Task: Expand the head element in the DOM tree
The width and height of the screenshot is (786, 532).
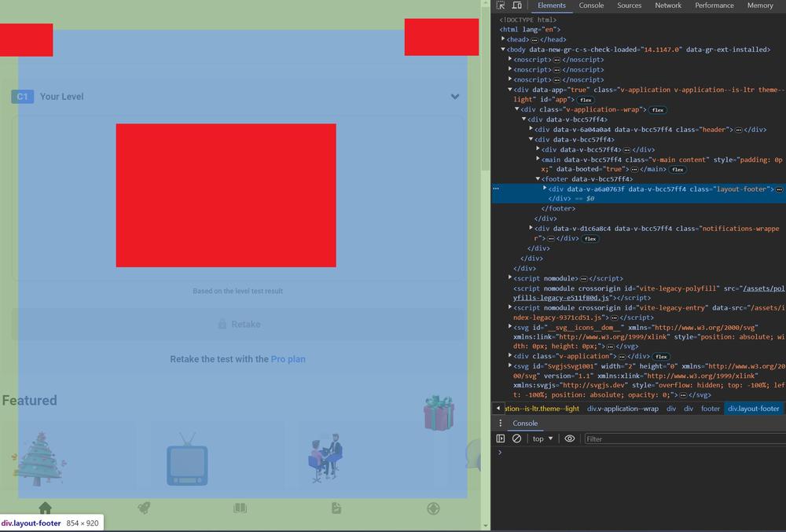Action: pyautogui.click(x=504, y=39)
